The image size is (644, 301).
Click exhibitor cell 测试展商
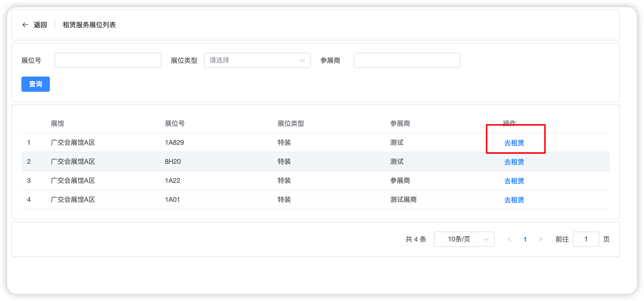pos(403,200)
